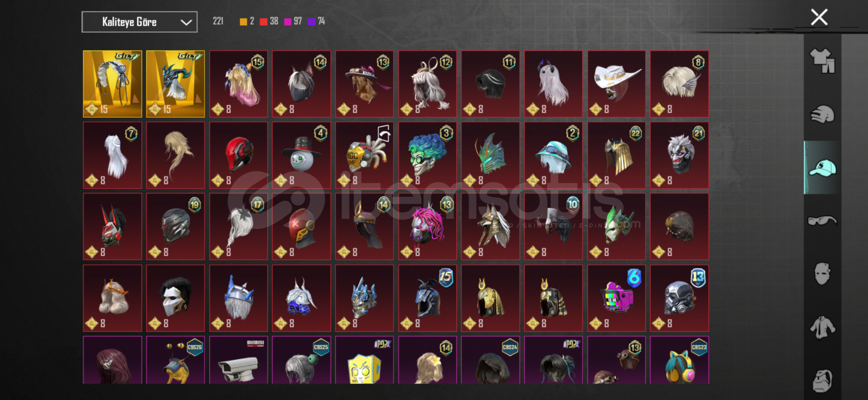Filter by the purple quality swatch
Image resolution: width=868 pixels, height=400 pixels.
point(312,21)
